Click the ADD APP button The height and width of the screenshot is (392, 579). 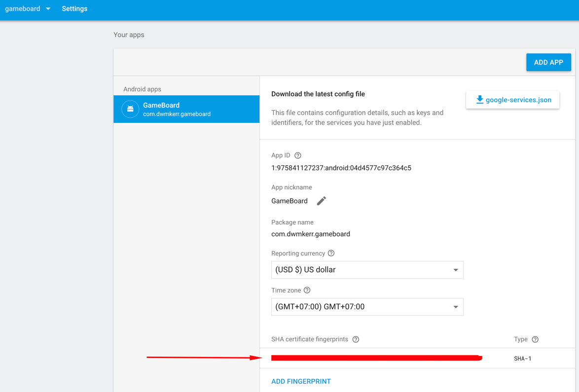548,63
